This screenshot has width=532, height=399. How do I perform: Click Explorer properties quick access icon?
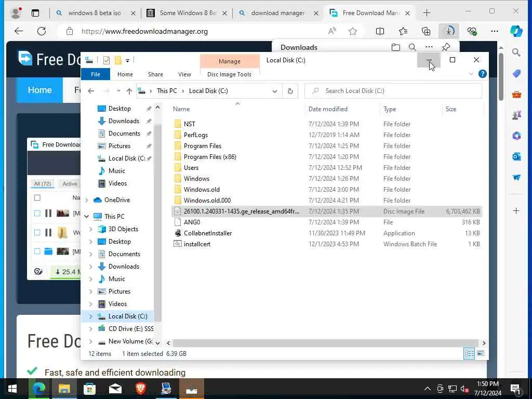pos(106,60)
